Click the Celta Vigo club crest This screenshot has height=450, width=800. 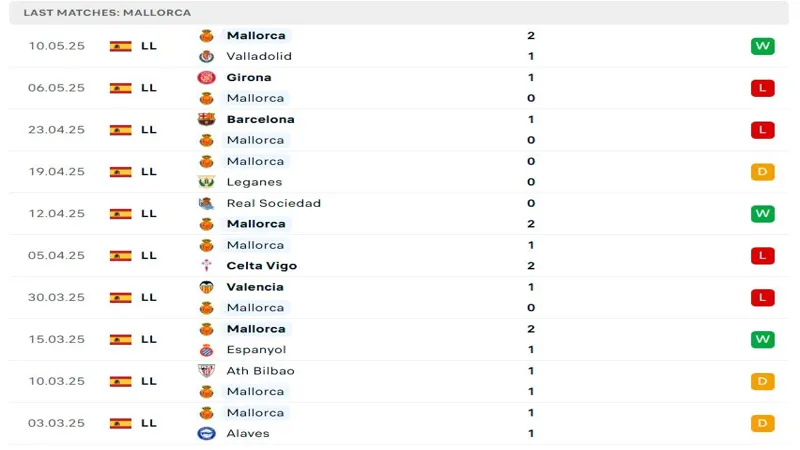pyautogui.click(x=207, y=266)
